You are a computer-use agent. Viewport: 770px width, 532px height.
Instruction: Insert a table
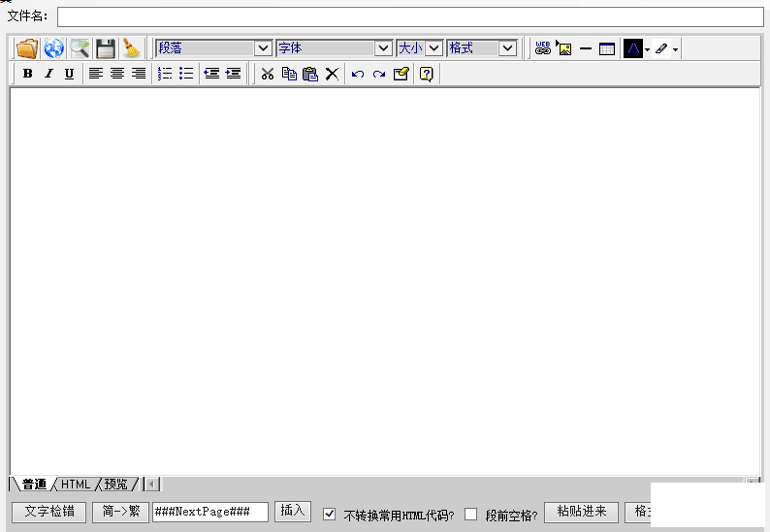(x=607, y=48)
